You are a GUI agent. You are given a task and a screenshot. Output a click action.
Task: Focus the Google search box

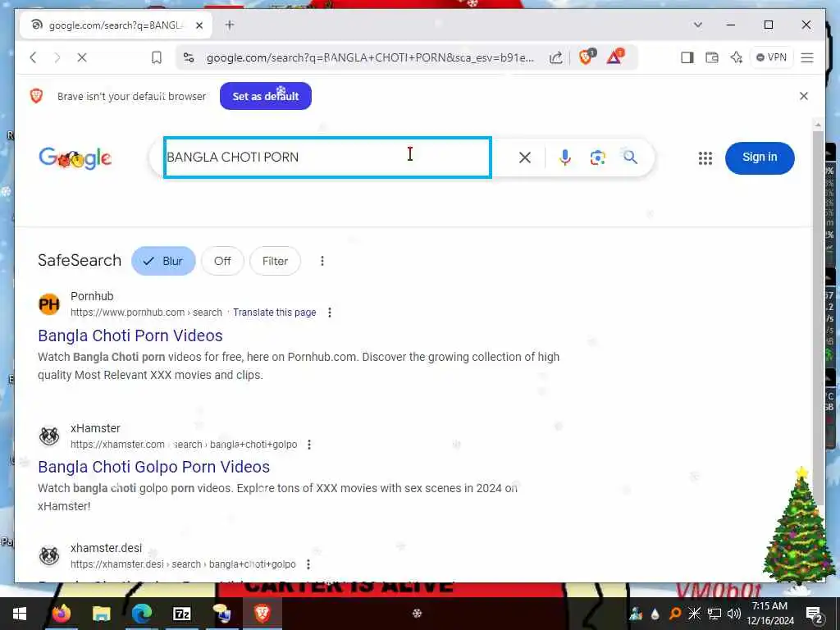(x=328, y=157)
